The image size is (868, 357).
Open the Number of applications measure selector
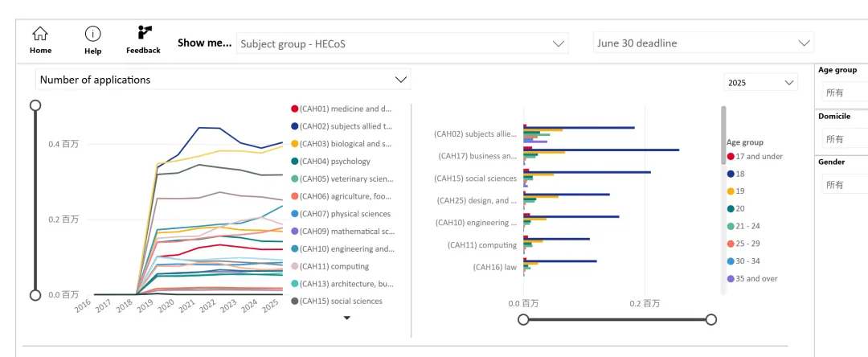[x=223, y=80]
